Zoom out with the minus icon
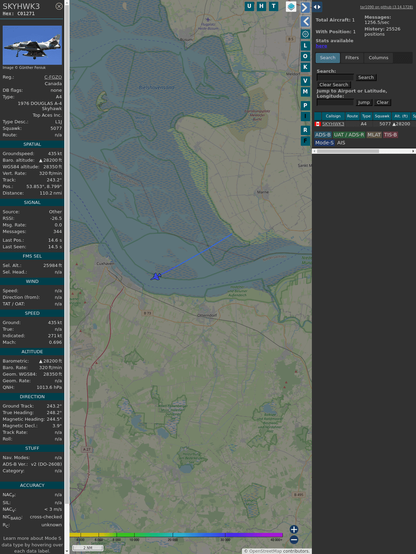The height and width of the screenshot is (554, 416). (294, 540)
